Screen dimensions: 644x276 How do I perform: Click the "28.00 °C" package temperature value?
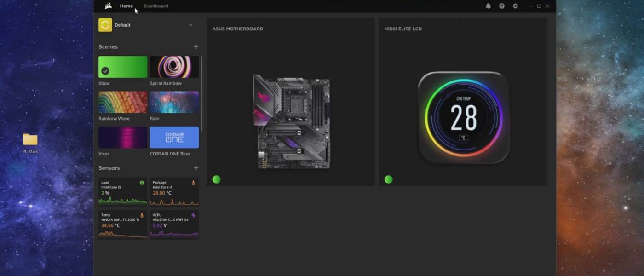pyautogui.click(x=162, y=193)
